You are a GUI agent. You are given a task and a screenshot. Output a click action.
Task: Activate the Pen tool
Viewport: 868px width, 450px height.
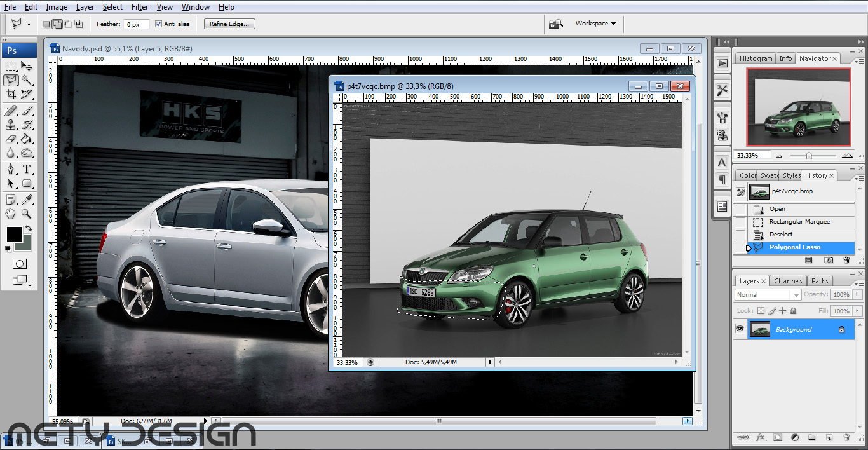tap(11, 169)
